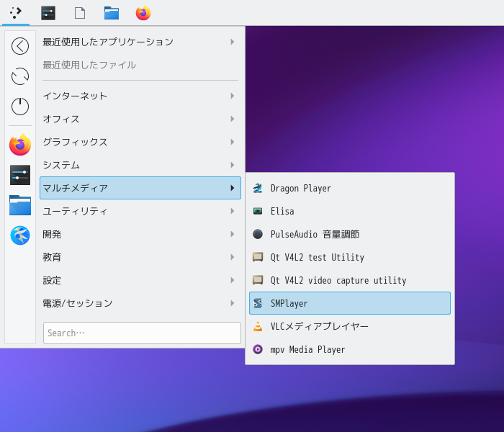
Task: Open the システム category
Action: [x=140, y=165]
